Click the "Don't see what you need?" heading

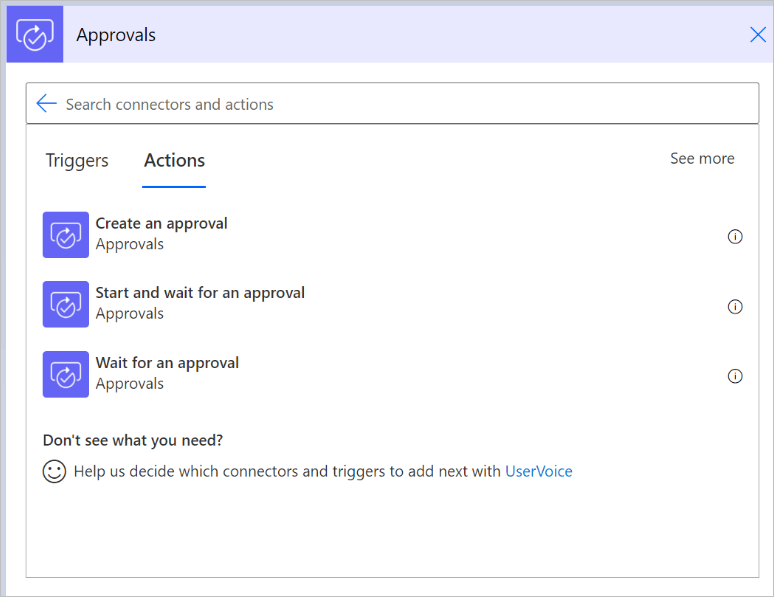pyautogui.click(x=133, y=440)
